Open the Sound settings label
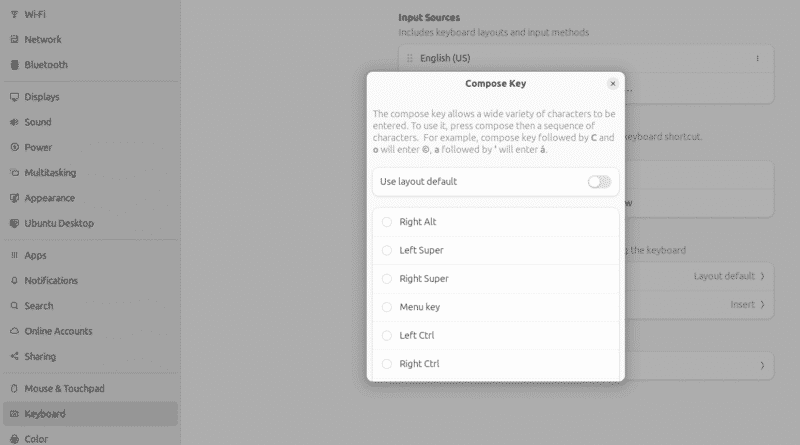The width and height of the screenshot is (800, 445). [x=38, y=122]
